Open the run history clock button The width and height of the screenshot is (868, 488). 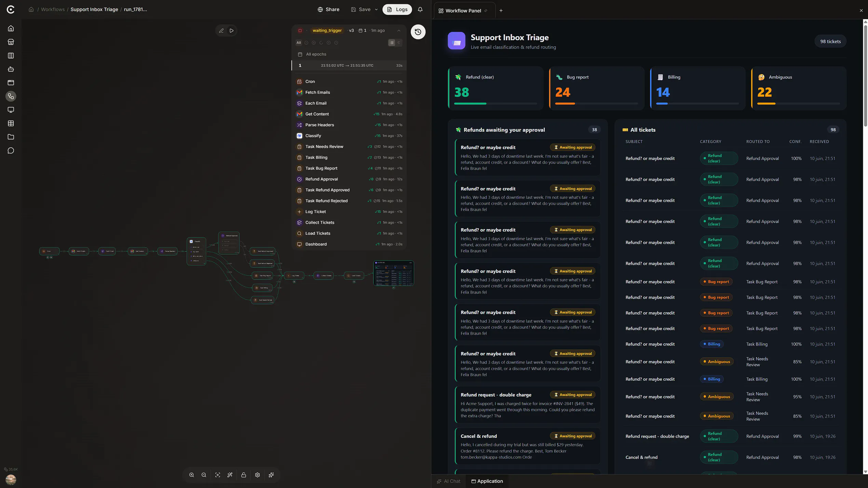coord(418,32)
